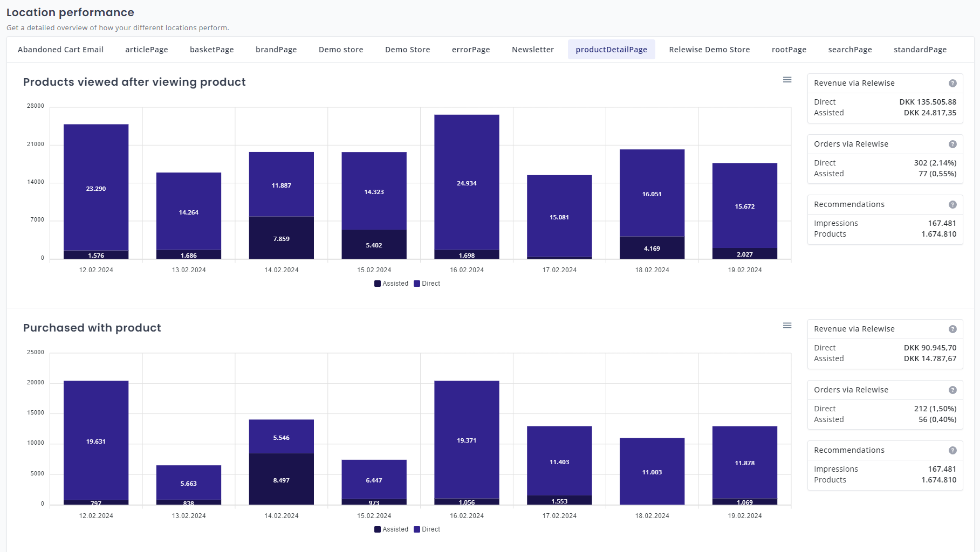Click the help icon on the top Recommendations card
The width and height of the screenshot is (980, 552).
point(954,204)
